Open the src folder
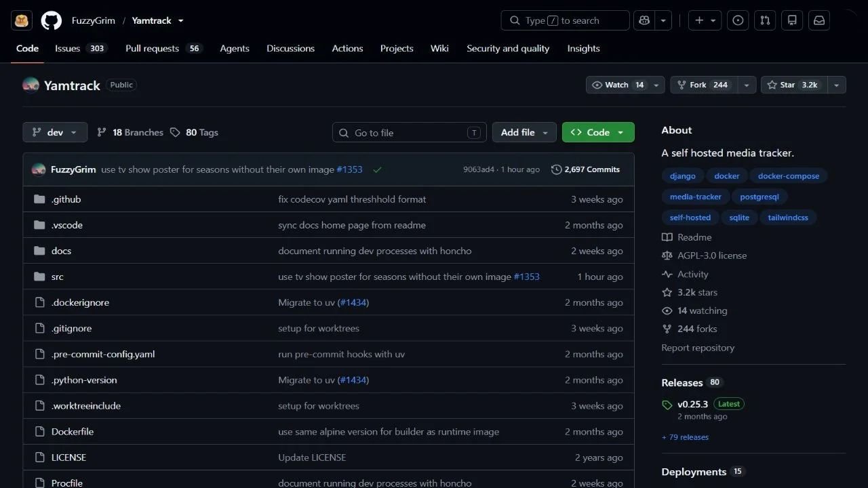The image size is (868, 488). pos(58,277)
